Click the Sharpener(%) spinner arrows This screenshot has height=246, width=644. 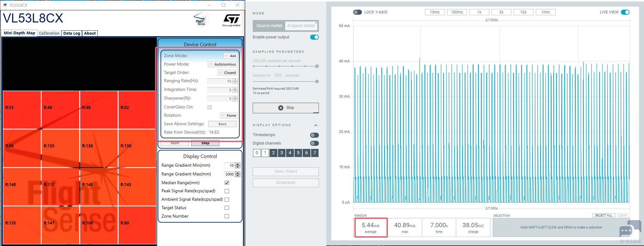coord(235,99)
